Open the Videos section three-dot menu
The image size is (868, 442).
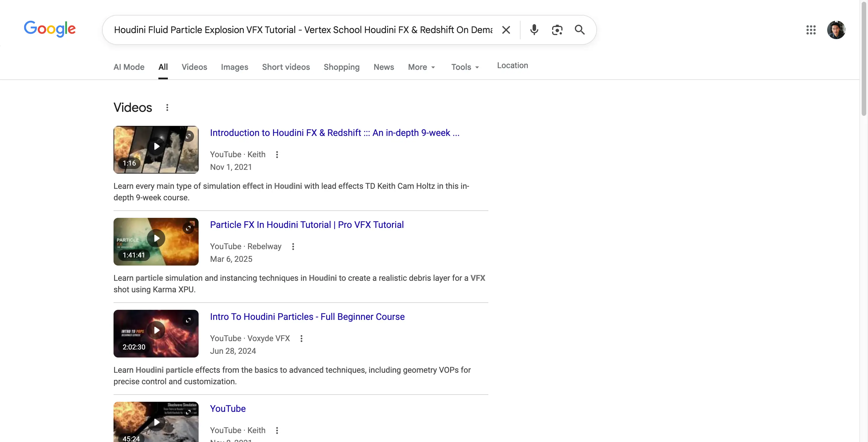pos(167,107)
